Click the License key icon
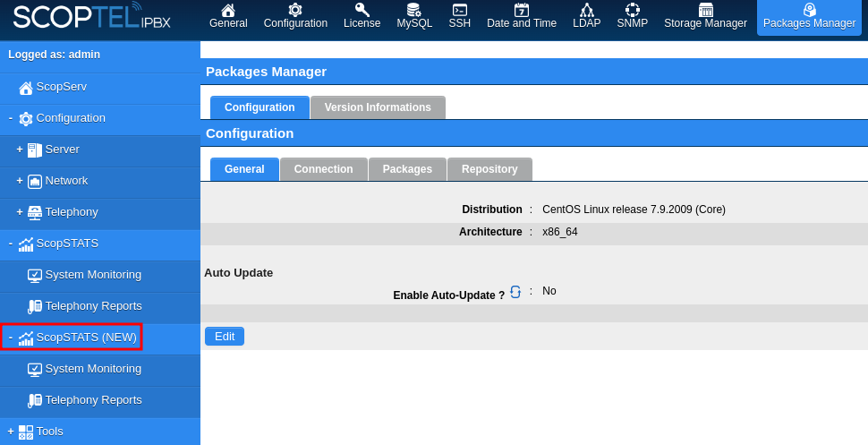 point(362,10)
